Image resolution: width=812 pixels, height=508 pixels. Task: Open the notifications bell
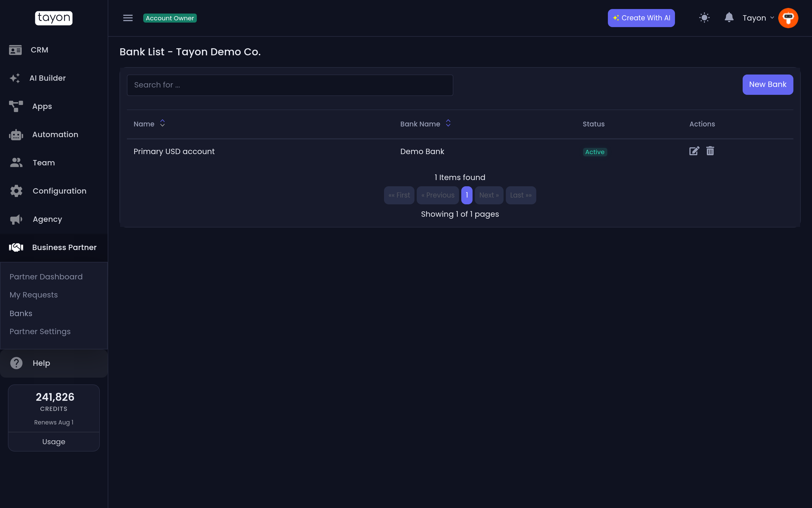pyautogui.click(x=729, y=17)
